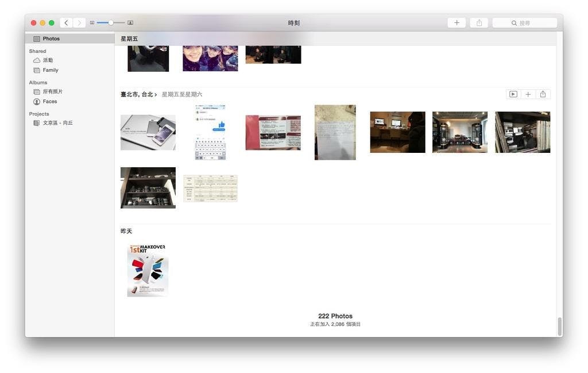Share the 臺北市 moment photos
The width and height of the screenshot is (588, 373).
click(543, 94)
